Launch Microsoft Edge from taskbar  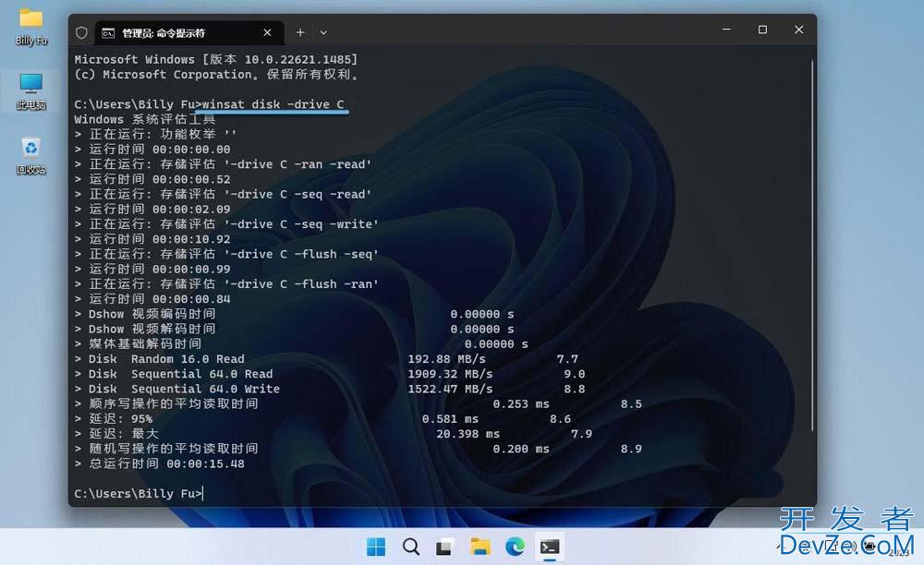(x=515, y=547)
